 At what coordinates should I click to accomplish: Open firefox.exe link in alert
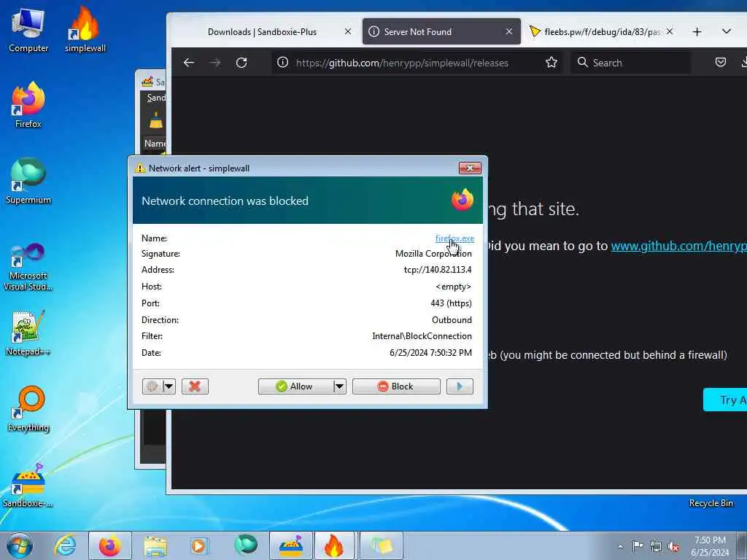pyautogui.click(x=454, y=238)
